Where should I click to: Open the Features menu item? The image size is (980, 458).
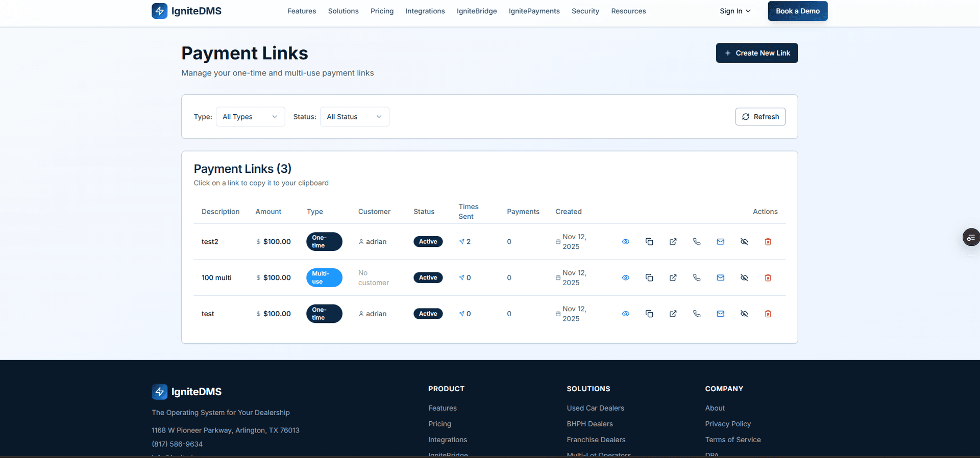tap(302, 11)
